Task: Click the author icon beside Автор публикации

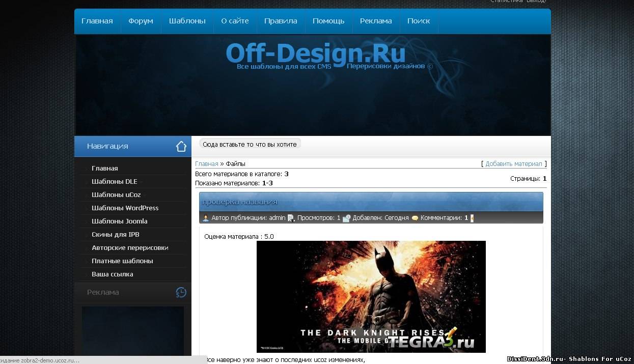Action: [206, 218]
